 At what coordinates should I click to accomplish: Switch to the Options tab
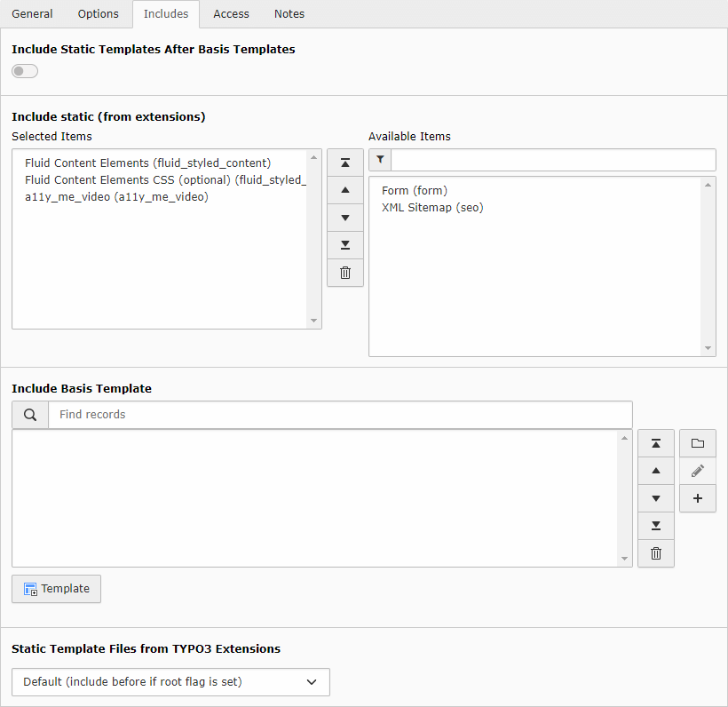(98, 14)
